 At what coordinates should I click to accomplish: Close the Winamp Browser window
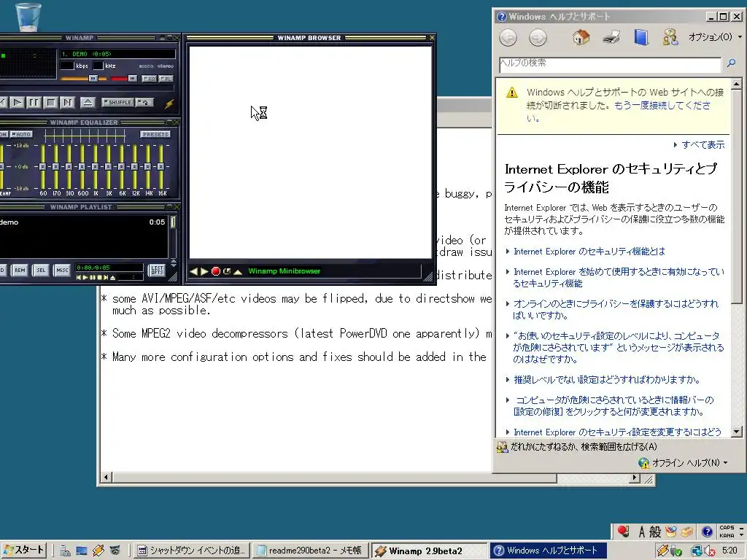[x=432, y=38]
